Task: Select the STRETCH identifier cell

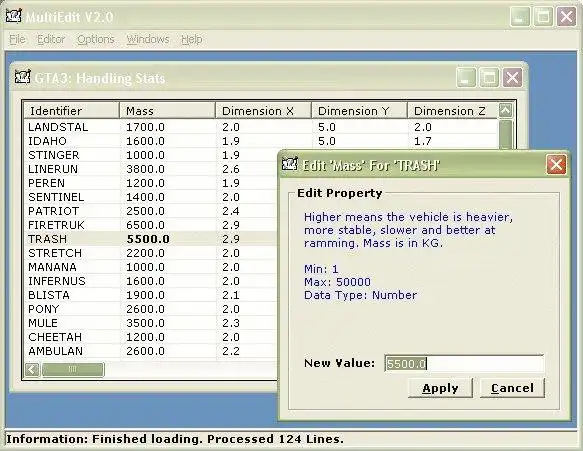Action: pyautogui.click(x=55, y=253)
